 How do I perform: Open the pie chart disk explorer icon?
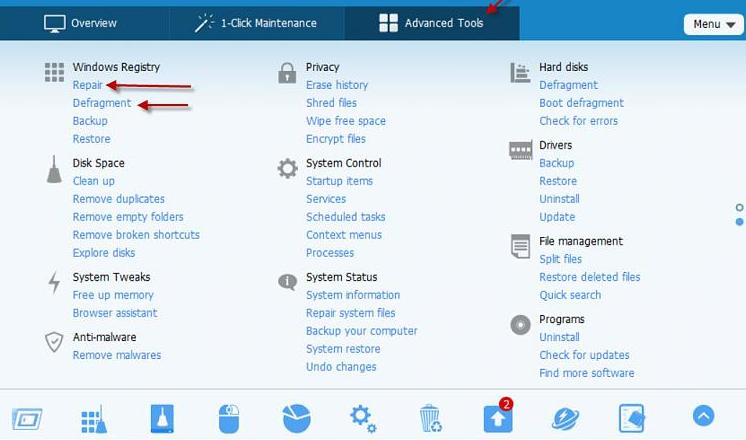pos(295,418)
